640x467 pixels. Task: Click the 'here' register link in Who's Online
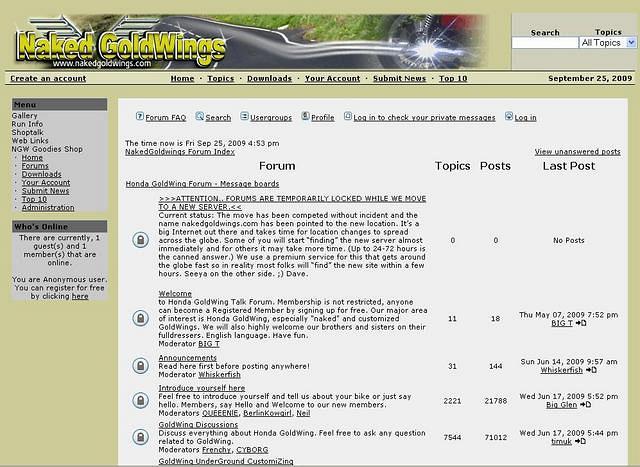click(x=80, y=296)
